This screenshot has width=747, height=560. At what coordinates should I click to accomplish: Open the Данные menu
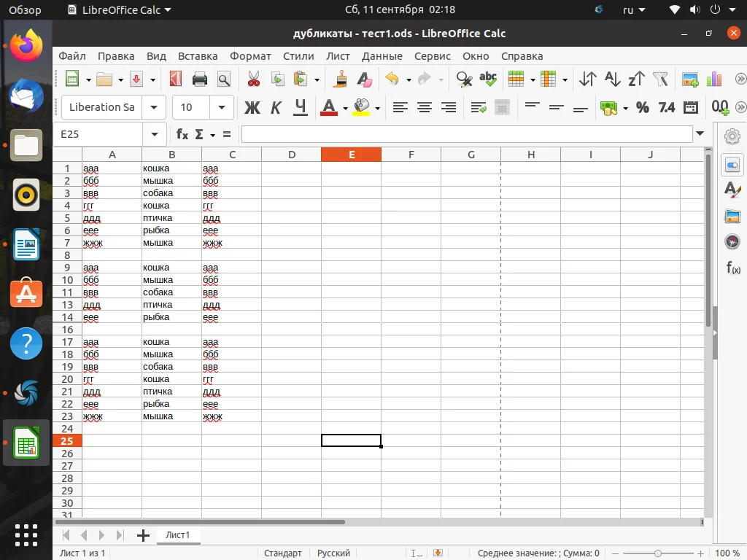point(382,56)
